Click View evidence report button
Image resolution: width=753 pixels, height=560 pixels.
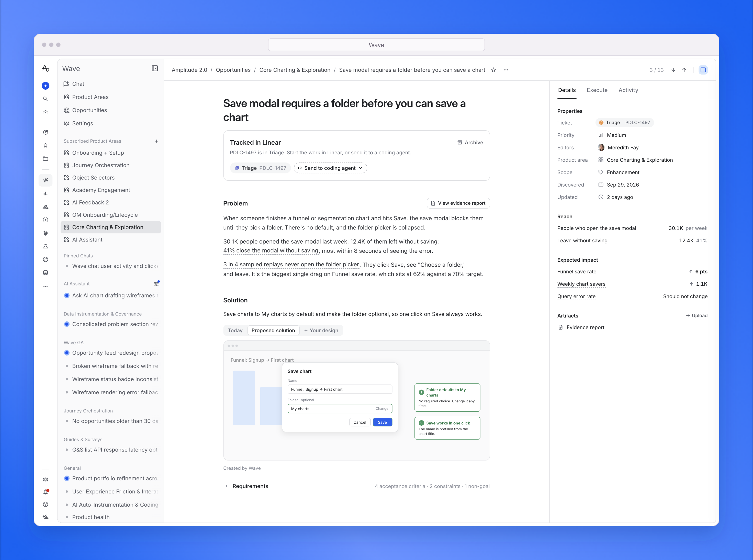[458, 203]
